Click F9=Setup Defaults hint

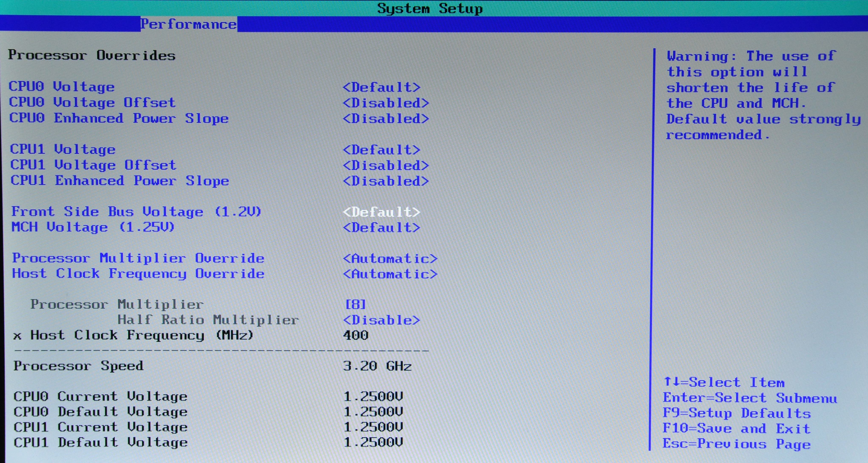[x=736, y=413]
